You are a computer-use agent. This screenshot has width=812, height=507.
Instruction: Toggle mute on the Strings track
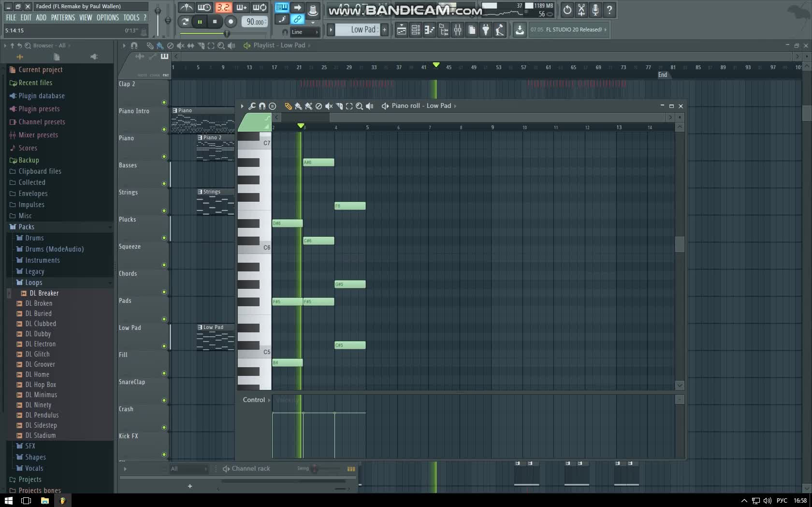coord(164,211)
